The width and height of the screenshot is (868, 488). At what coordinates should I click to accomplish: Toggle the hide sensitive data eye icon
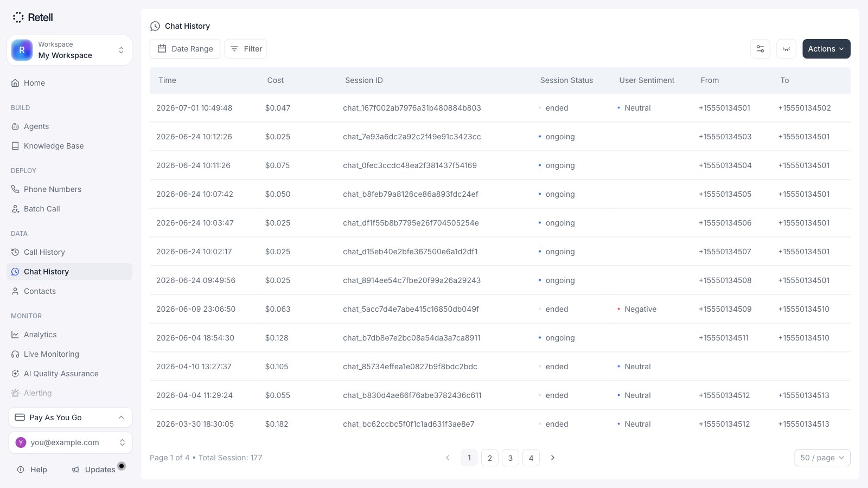(x=786, y=49)
